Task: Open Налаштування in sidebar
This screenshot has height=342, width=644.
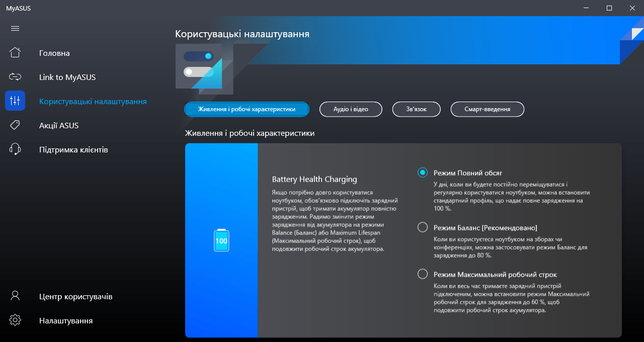Action: [x=66, y=320]
